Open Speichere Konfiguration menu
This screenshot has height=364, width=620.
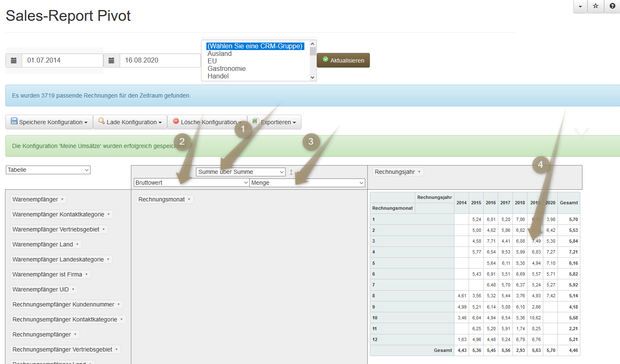[49, 122]
